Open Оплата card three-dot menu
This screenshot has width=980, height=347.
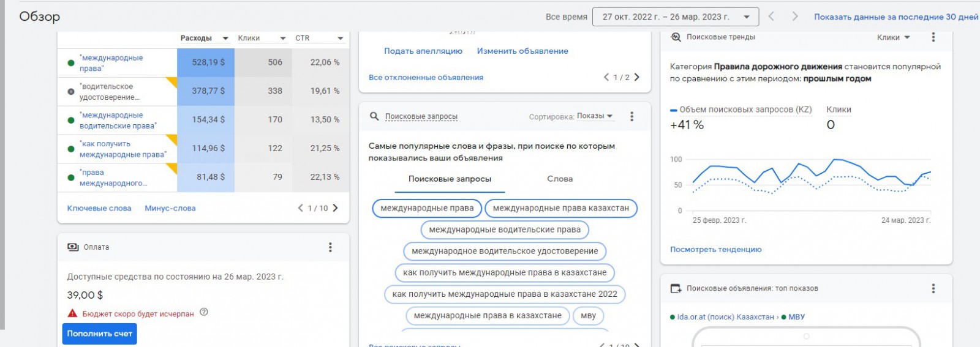point(330,247)
